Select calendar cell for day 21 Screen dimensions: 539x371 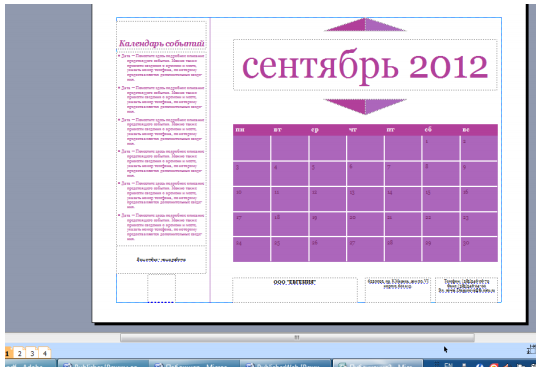(403, 224)
